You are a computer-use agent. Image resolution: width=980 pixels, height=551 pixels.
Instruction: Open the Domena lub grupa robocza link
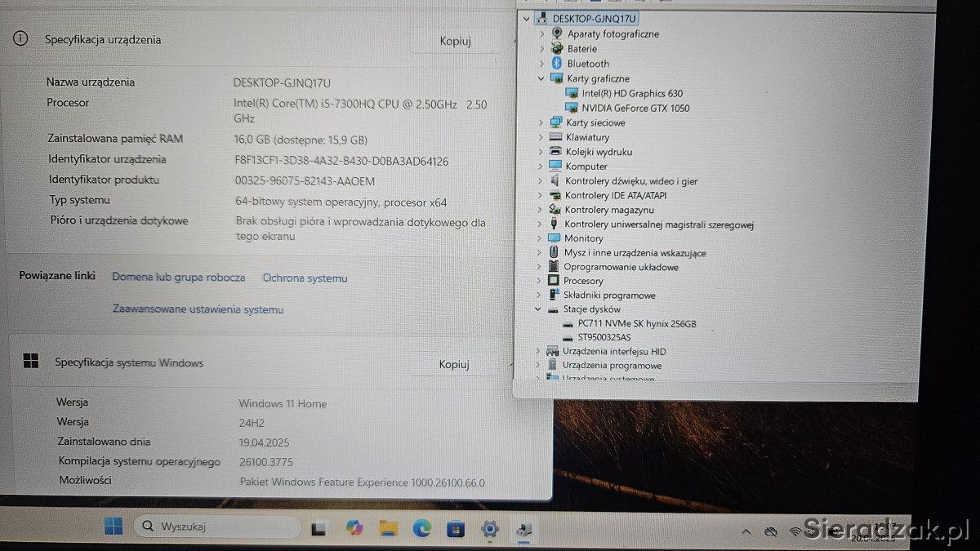pyautogui.click(x=179, y=278)
